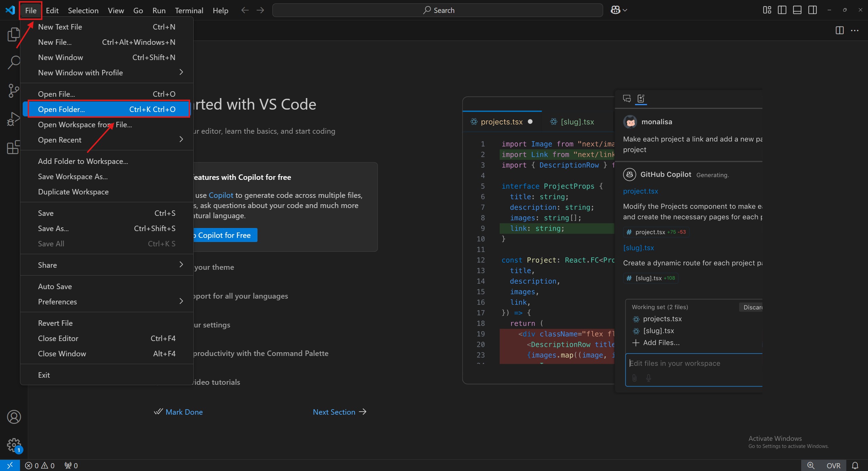Open the Explorer view in activity bar
This screenshot has width=868, height=471.
pos(14,34)
